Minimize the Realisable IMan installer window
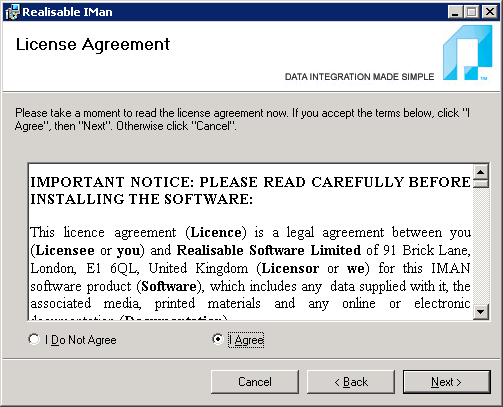503x407 pixels. (455, 12)
